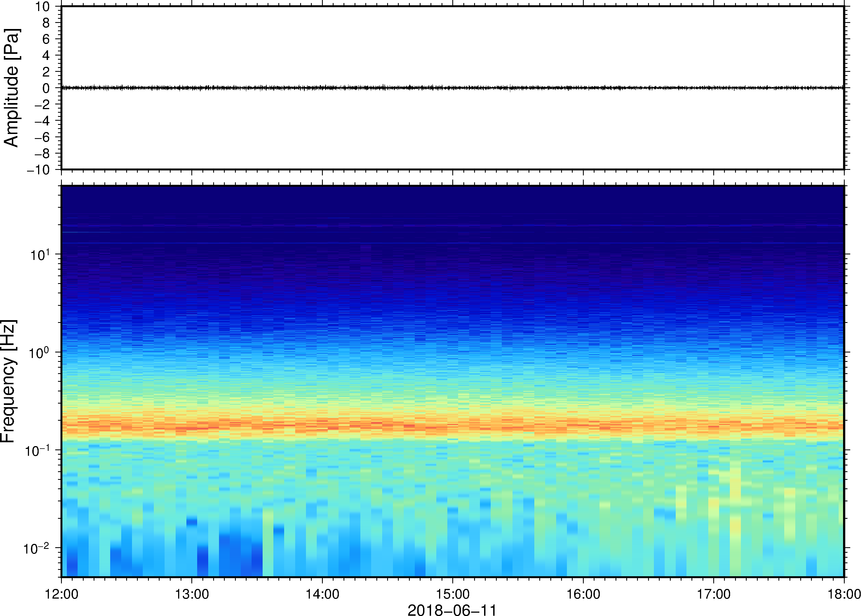This screenshot has height=616, width=861.
Task: Click the 13:00 time tick label
Action: (192, 594)
